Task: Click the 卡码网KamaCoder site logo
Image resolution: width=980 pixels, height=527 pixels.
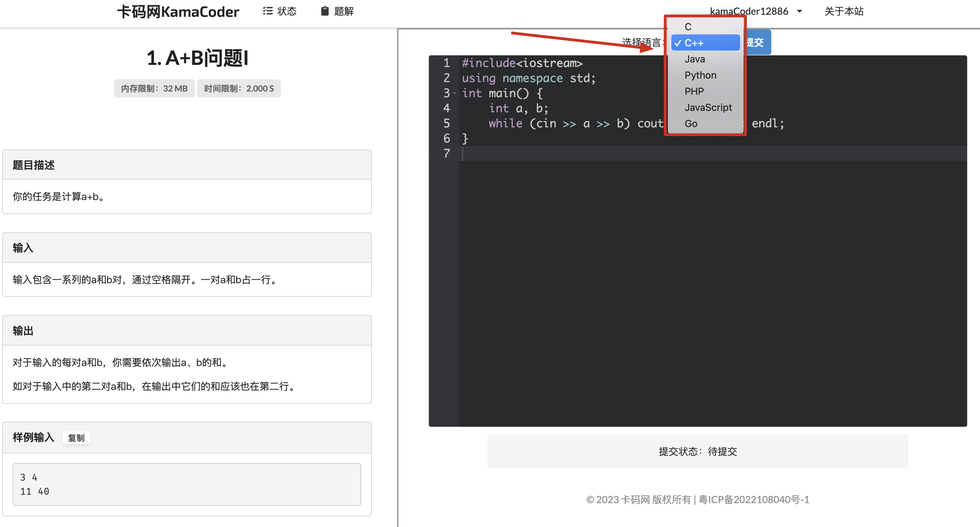Action: click(178, 12)
